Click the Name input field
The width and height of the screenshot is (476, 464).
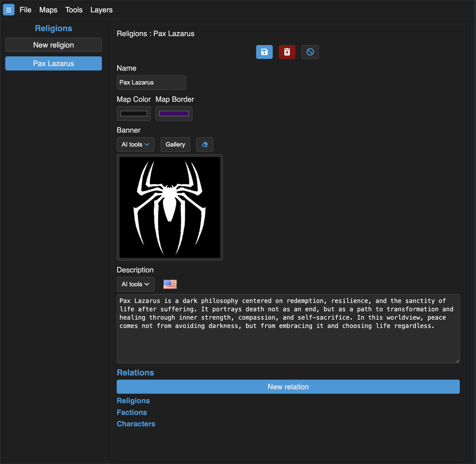click(151, 82)
